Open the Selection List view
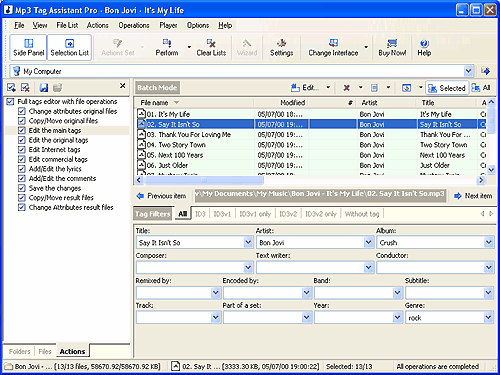Viewport: 500px width, 375px height. pos(69,47)
